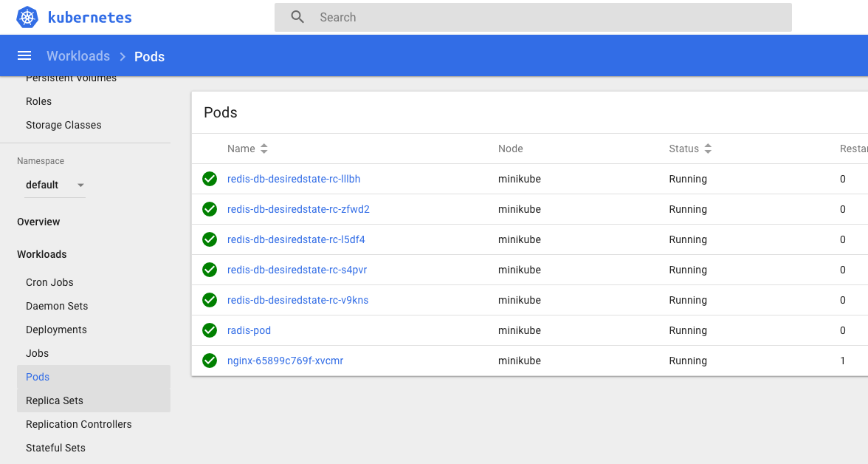Focus the Search input field
This screenshot has height=464, width=868.
[533, 17]
